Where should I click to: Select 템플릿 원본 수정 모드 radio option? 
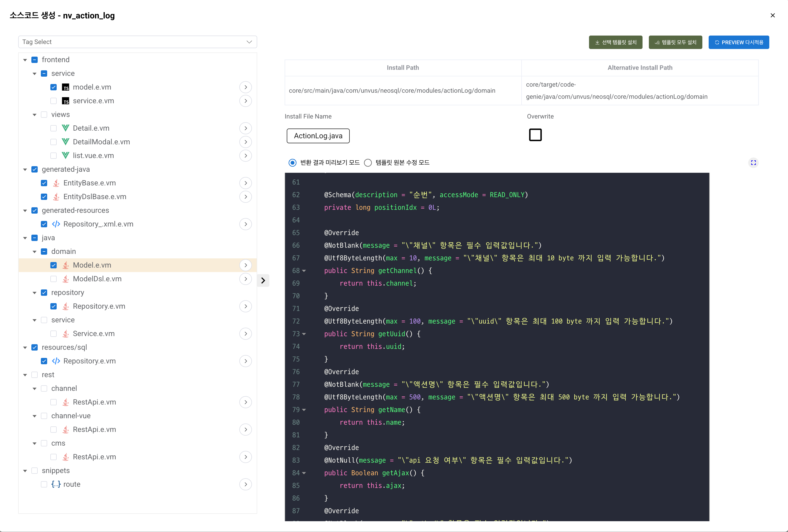pos(368,163)
